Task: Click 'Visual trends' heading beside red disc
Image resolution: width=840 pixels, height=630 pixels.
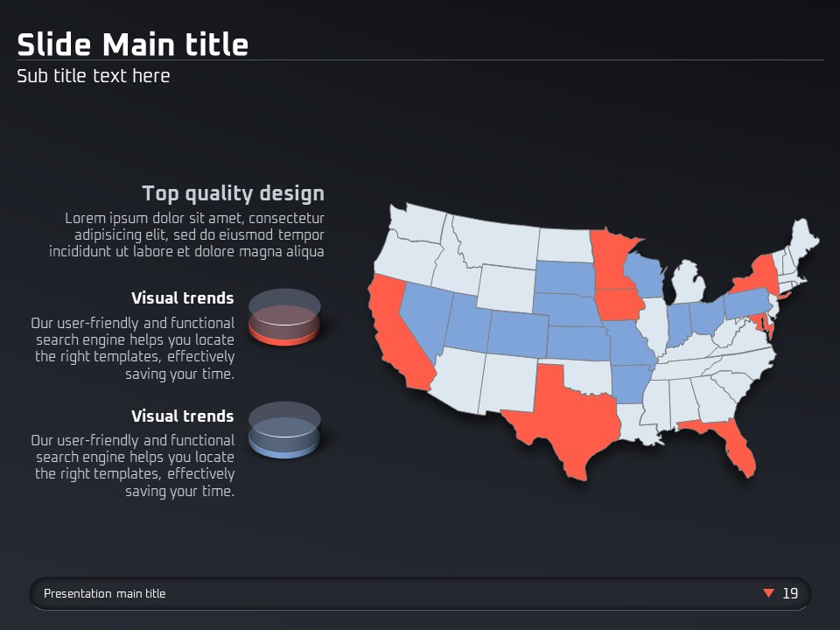Action: click(x=183, y=298)
